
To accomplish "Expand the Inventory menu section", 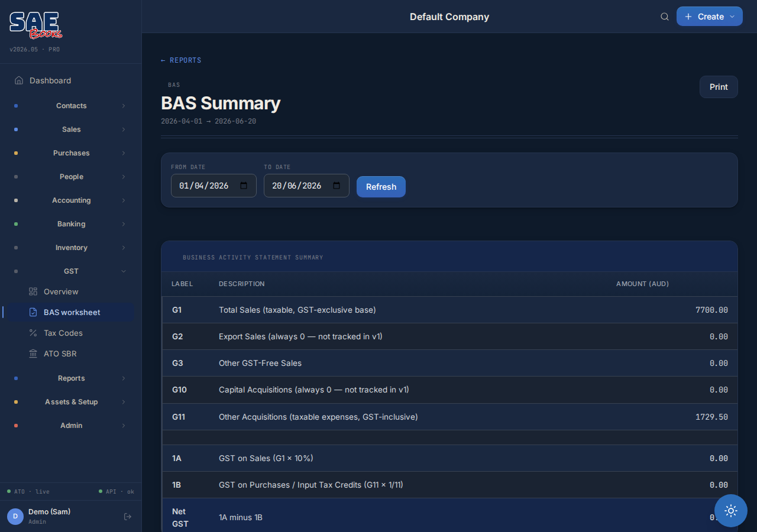I will tap(71, 248).
